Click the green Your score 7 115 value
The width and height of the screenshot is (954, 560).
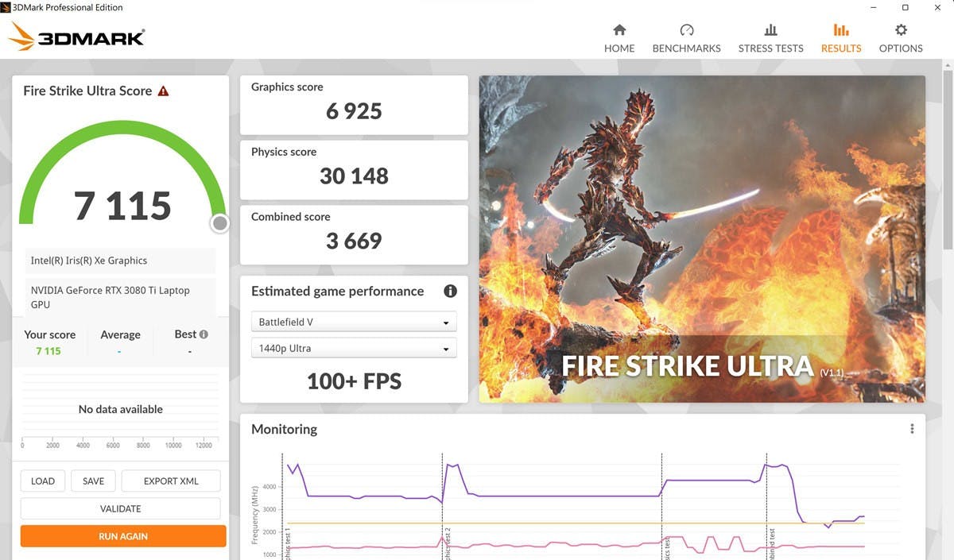(x=48, y=351)
